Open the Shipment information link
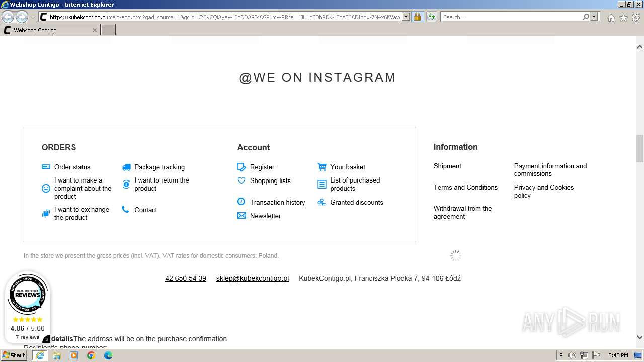Viewport: 644px width, 362px height. click(447, 166)
